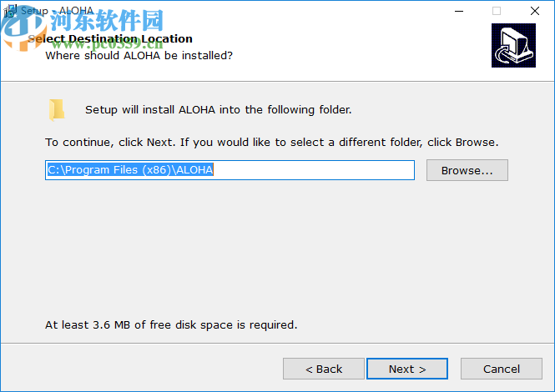Cancel the ALOHA installation
Viewport: 555px width, 392px height.
coord(501,369)
